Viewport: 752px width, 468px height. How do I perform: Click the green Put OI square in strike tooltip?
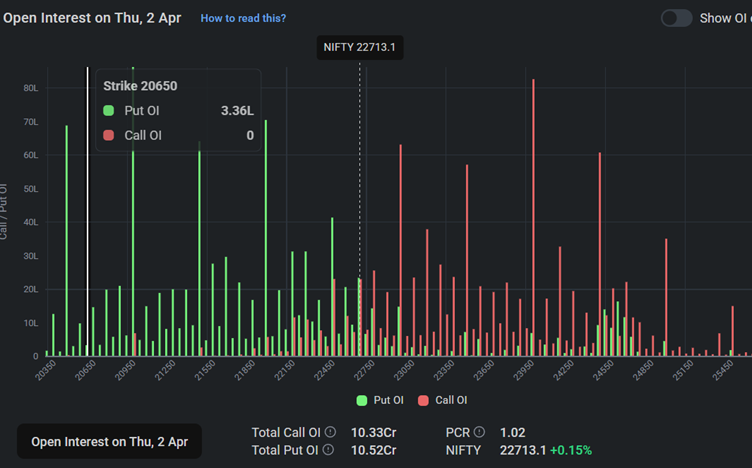(109, 110)
